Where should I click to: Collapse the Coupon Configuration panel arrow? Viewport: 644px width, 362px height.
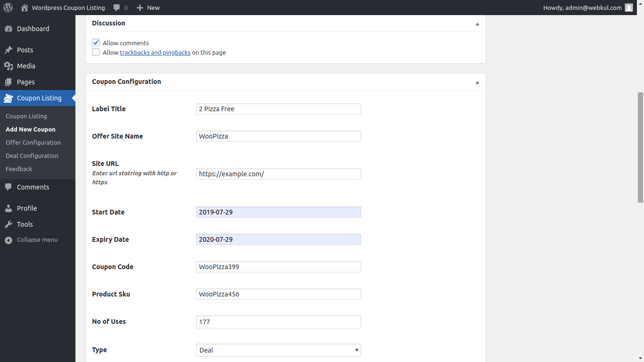point(477,82)
